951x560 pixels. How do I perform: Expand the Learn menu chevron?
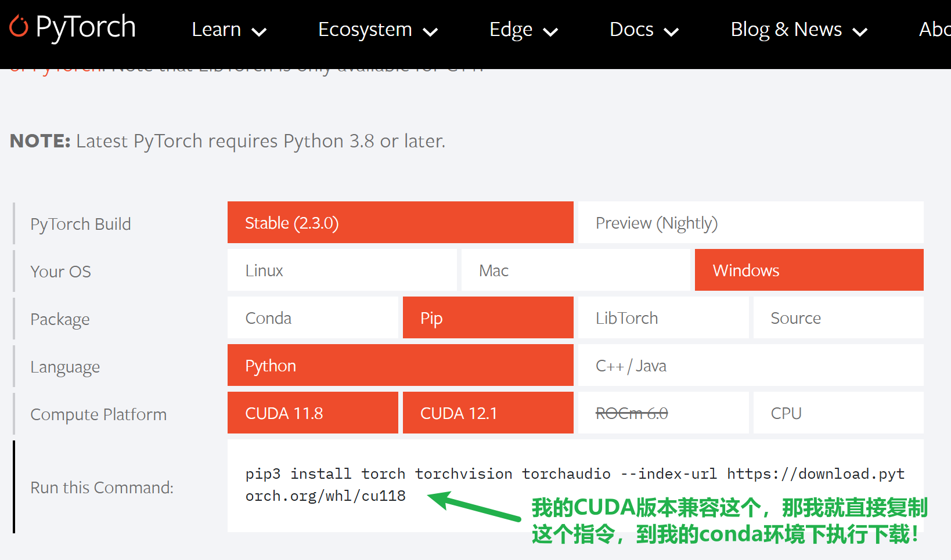(x=259, y=32)
